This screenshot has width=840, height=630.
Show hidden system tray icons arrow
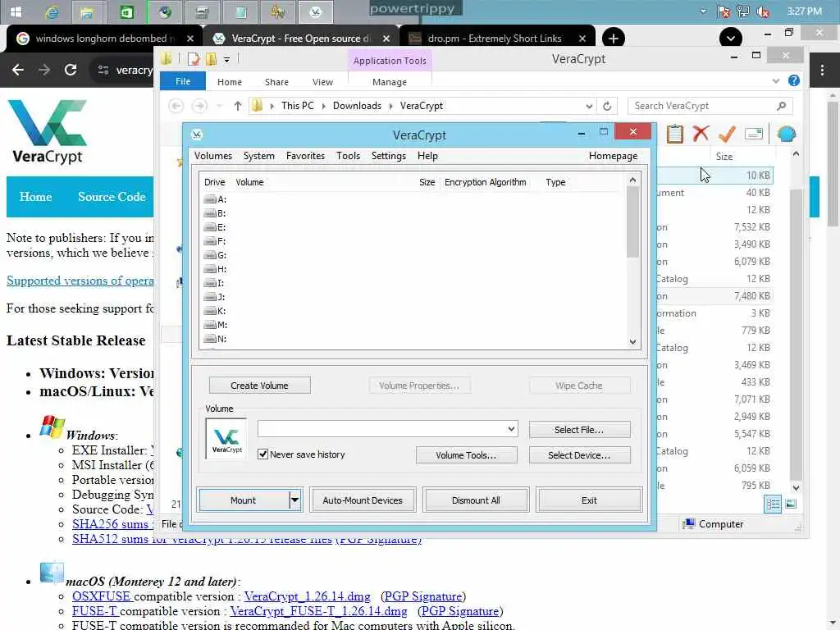[703, 11]
